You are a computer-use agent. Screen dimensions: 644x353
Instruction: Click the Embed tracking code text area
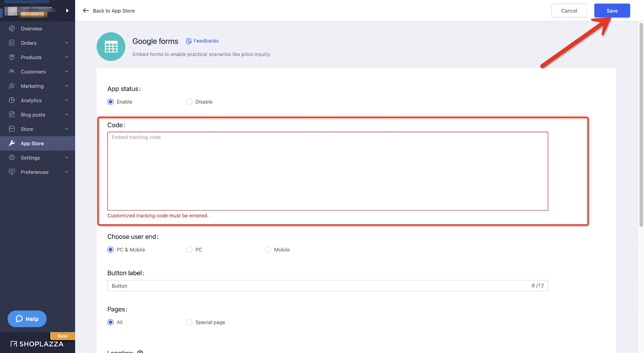click(328, 171)
